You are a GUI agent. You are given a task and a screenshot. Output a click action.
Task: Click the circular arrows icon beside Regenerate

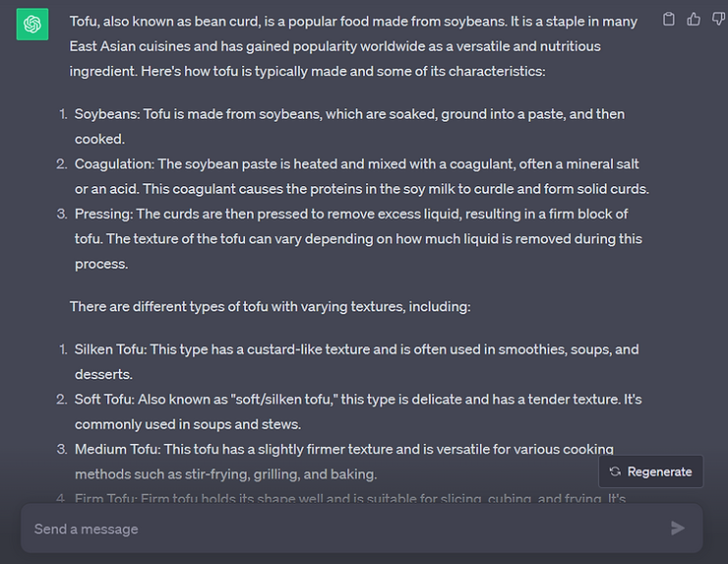(615, 471)
